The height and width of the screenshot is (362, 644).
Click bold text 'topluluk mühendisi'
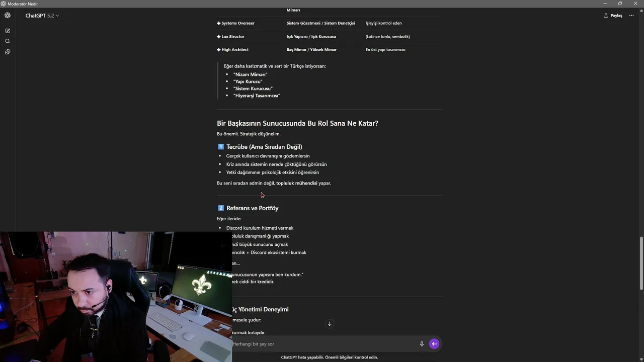pyautogui.click(x=296, y=183)
